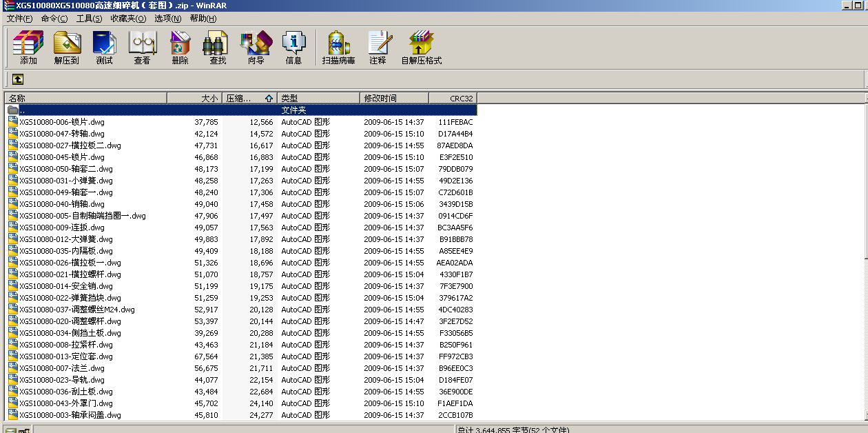Click the 扫描病毒 virus scan icon
This screenshot has width=868, height=433.
tap(338, 47)
